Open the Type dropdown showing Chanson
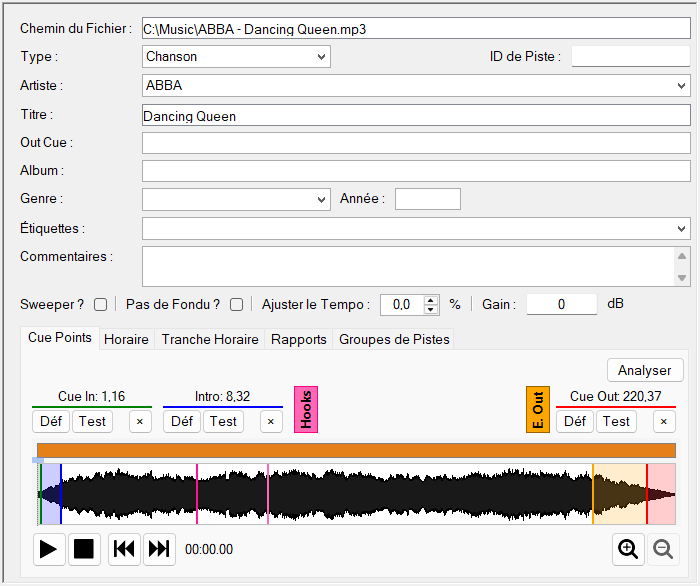The image size is (700, 586). pos(236,57)
